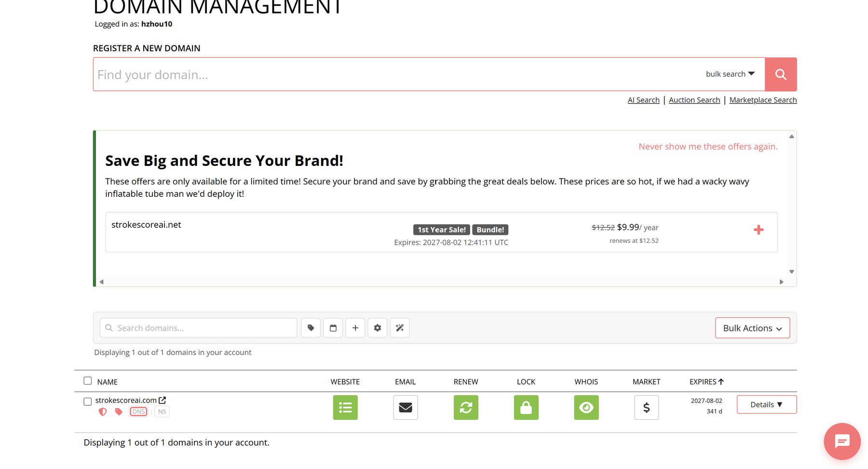Screen dimensions: 868x469
Task: Click the red tag icon under strokescoreai.com
Action: click(x=119, y=412)
